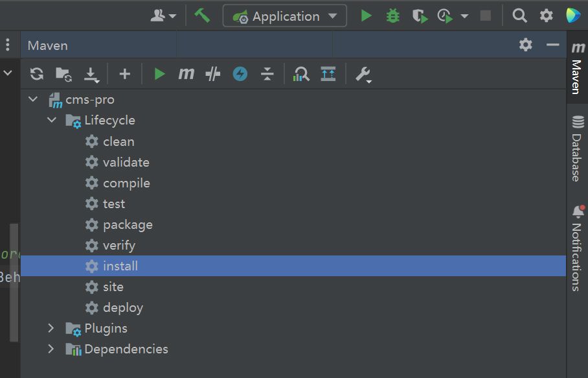Screen dimensions: 588x378
Task: Select the test lifecycle goal
Action: pyautogui.click(x=114, y=204)
